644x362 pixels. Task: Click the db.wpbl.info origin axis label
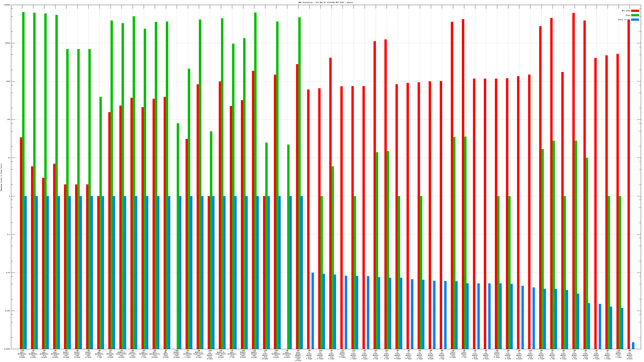[166, 354]
